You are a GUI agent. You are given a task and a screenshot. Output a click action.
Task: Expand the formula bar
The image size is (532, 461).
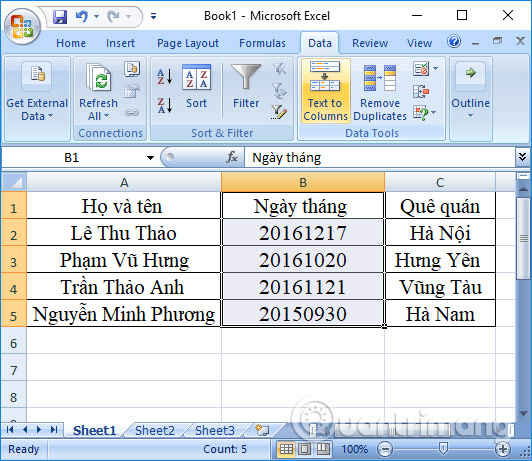[x=522, y=157]
